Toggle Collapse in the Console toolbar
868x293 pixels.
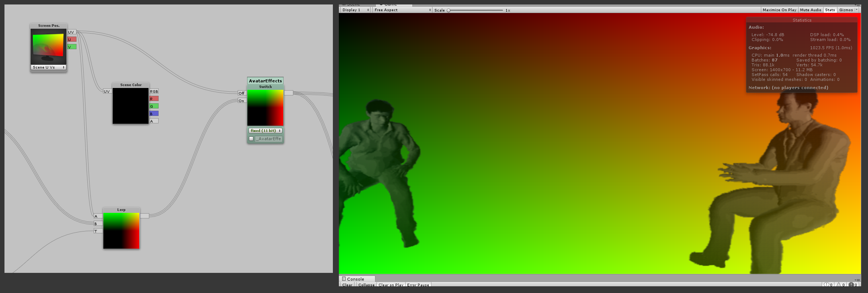[366, 285]
